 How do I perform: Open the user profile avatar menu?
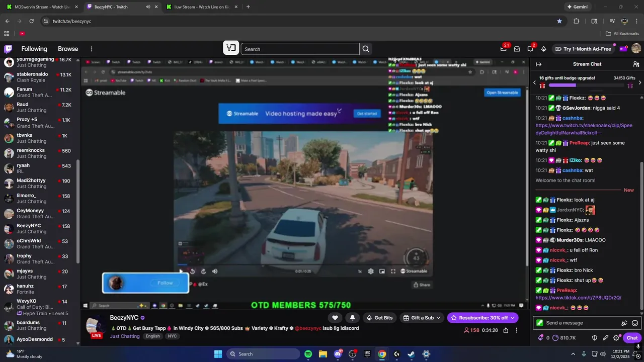click(x=636, y=49)
